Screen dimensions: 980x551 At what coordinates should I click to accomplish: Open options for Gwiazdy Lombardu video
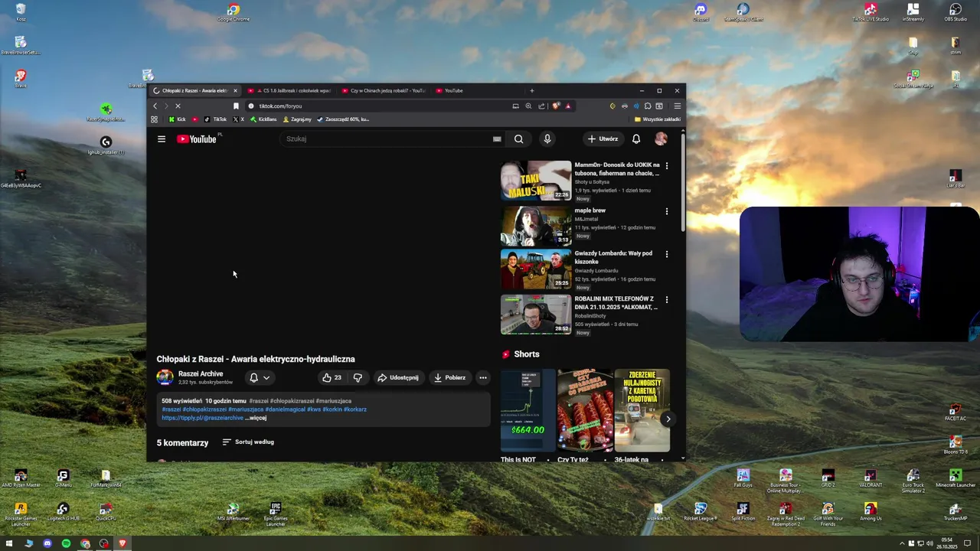[666, 254]
